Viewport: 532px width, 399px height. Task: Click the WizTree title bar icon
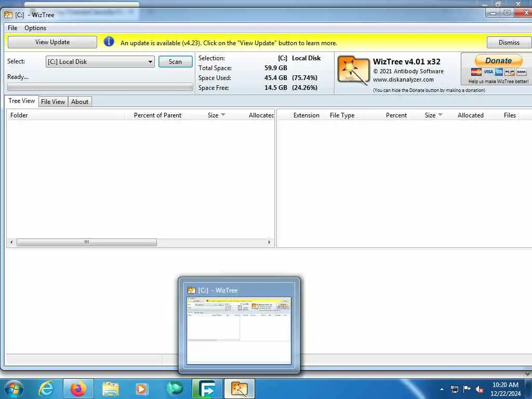point(8,15)
